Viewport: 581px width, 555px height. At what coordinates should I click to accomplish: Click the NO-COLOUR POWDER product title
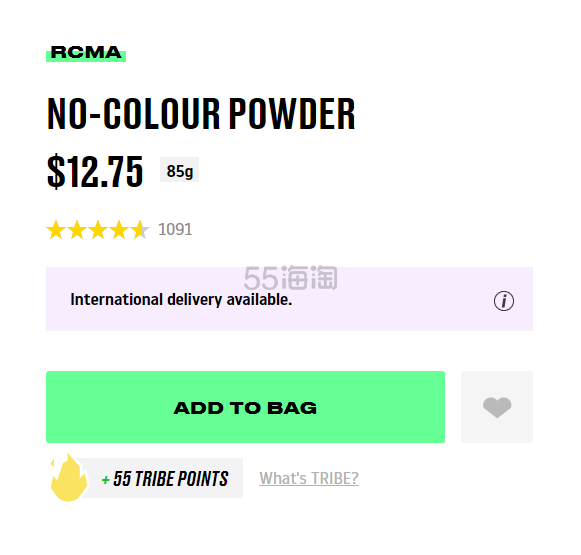tap(201, 113)
